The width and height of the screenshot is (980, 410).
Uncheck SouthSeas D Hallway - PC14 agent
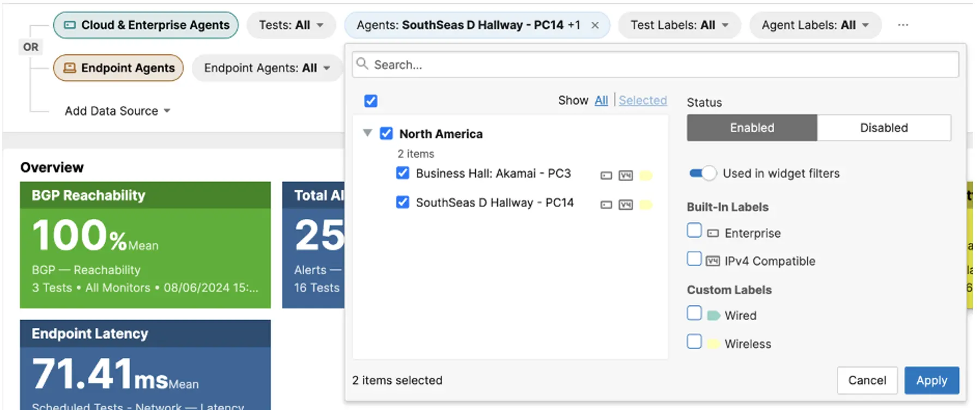(403, 203)
